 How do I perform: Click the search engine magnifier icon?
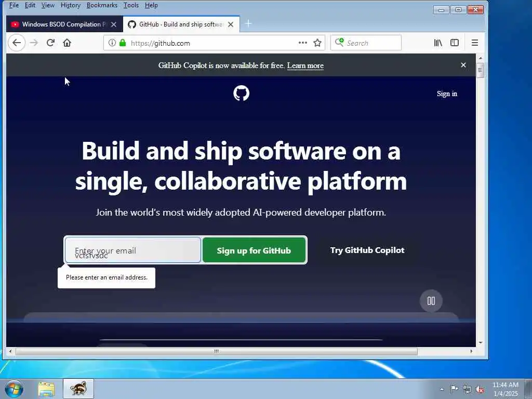pyautogui.click(x=339, y=42)
